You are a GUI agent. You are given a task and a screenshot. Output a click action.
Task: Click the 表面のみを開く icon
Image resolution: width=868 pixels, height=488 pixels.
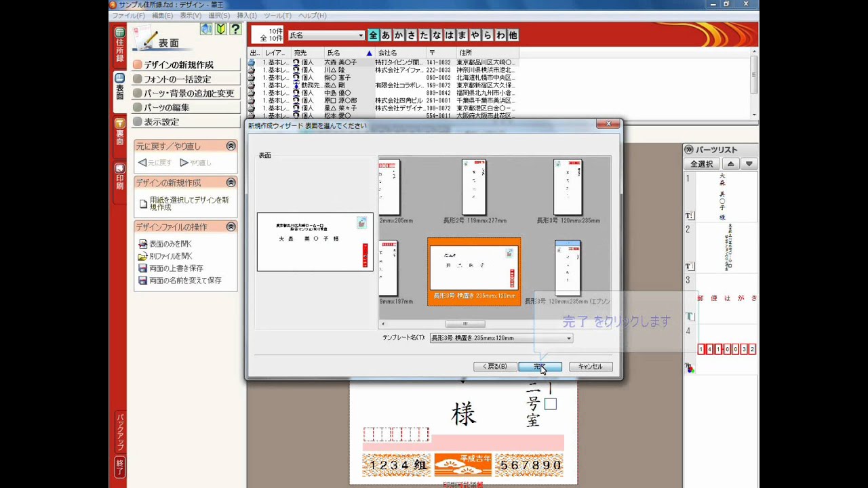click(142, 244)
